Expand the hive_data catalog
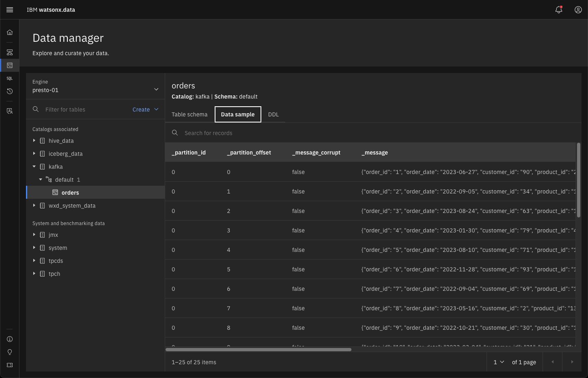This screenshot has height=378, width=588. click(34, 140)
